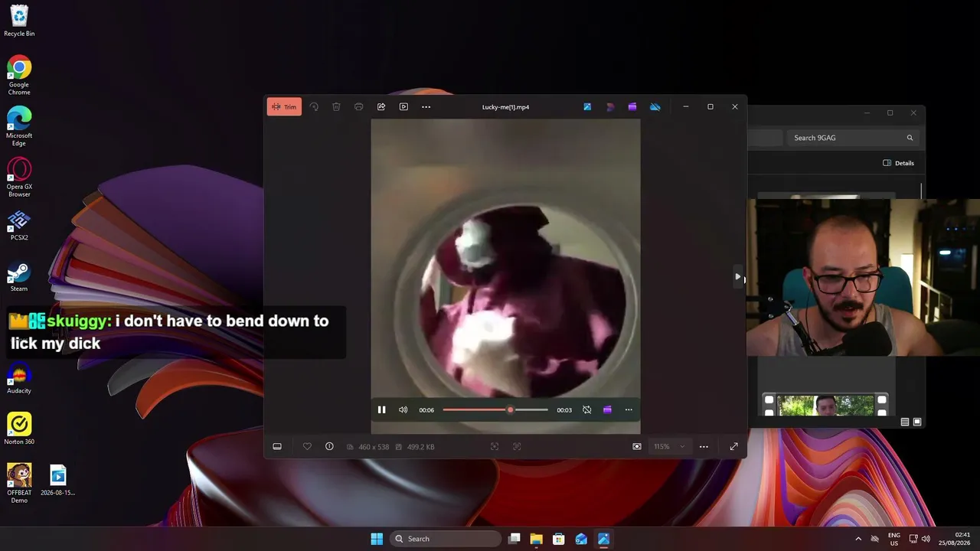Click the 00:03 remaining time label

564,410
